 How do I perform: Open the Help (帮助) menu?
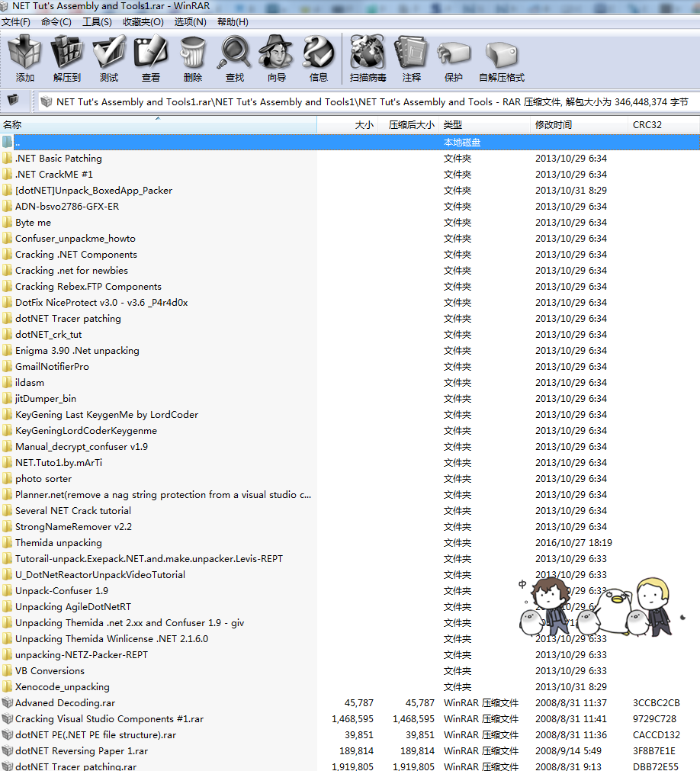(x=233, y=22)
